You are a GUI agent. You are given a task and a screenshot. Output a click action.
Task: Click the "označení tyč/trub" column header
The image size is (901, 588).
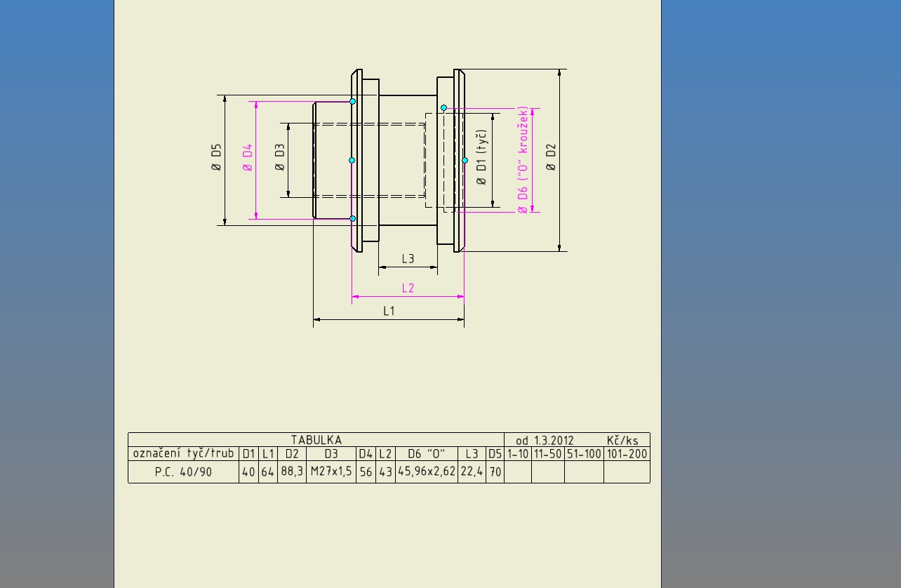click(x=183, y=453)
